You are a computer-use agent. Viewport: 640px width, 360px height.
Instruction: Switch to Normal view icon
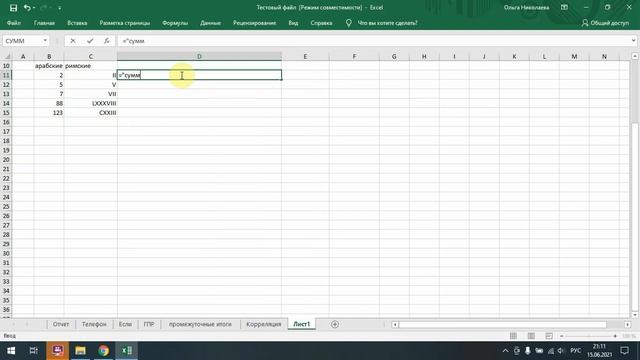[513, 336]
